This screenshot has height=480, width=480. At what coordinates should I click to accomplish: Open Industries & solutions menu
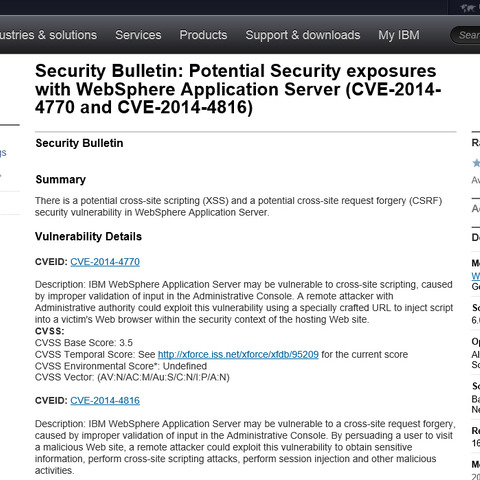click(48, 35)
